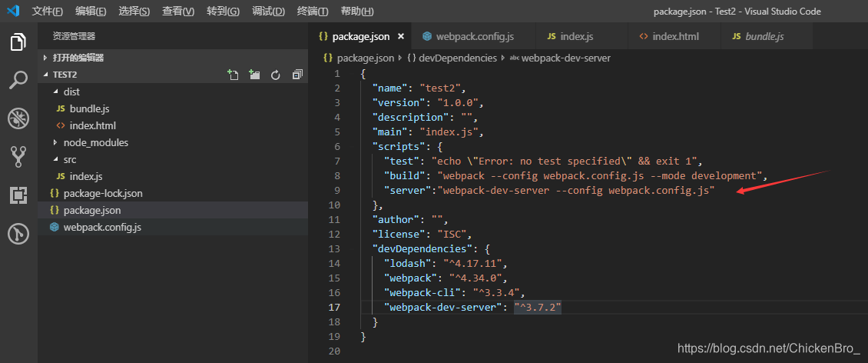Open the GitLens icon in activity bar
This screenshot has height=363, width=868.
[x=18, y=234]
